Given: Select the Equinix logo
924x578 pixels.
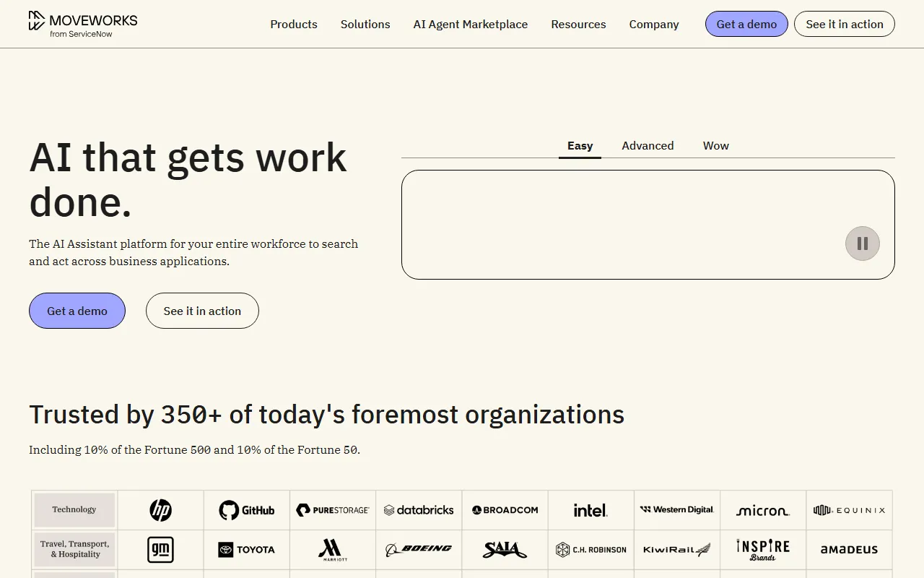Looking at the screenshot, I should (849, 509).
